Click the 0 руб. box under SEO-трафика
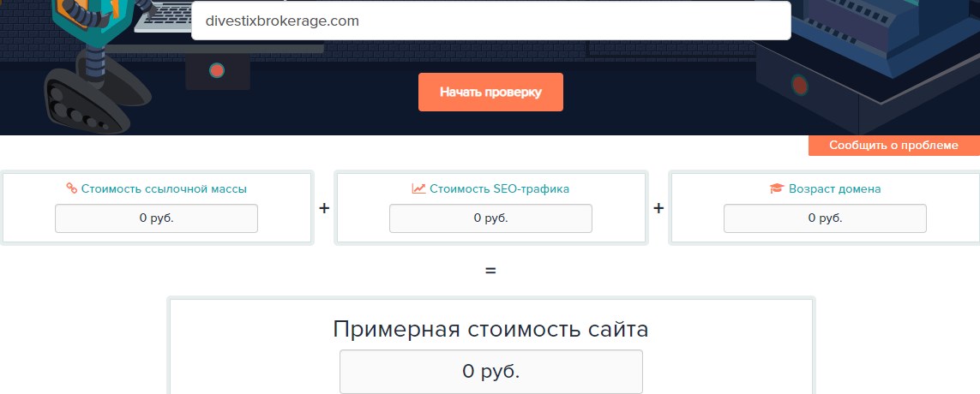980x394 pixels. pos(490,218)
